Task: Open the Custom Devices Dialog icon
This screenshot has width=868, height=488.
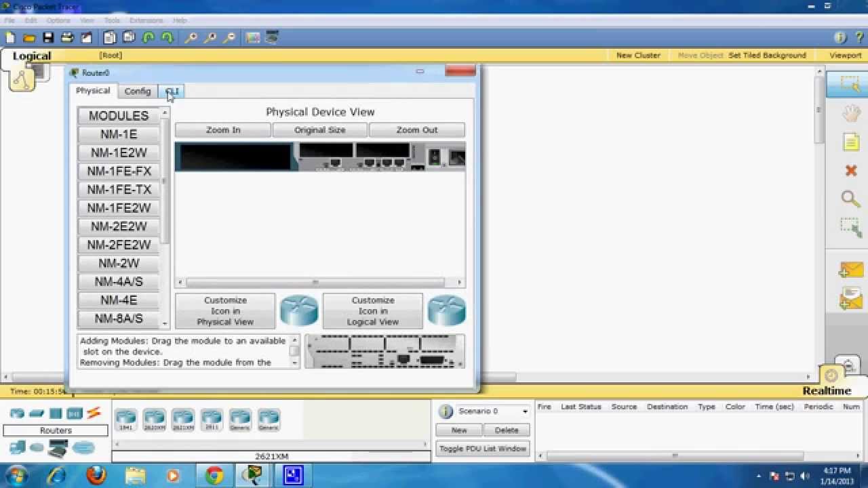Action: coord(271,38)
